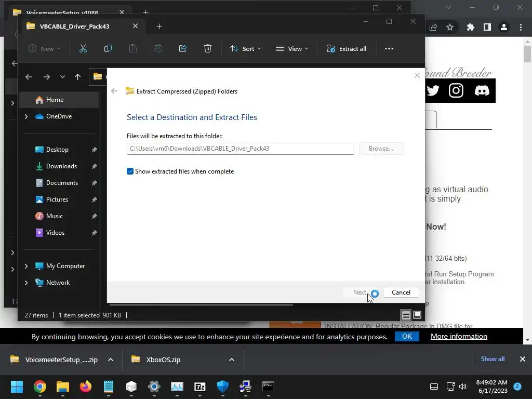Viewport: 532px width, 399px height.
Task: Open Instagram icon on web page
Action: (x=456, y=90)
